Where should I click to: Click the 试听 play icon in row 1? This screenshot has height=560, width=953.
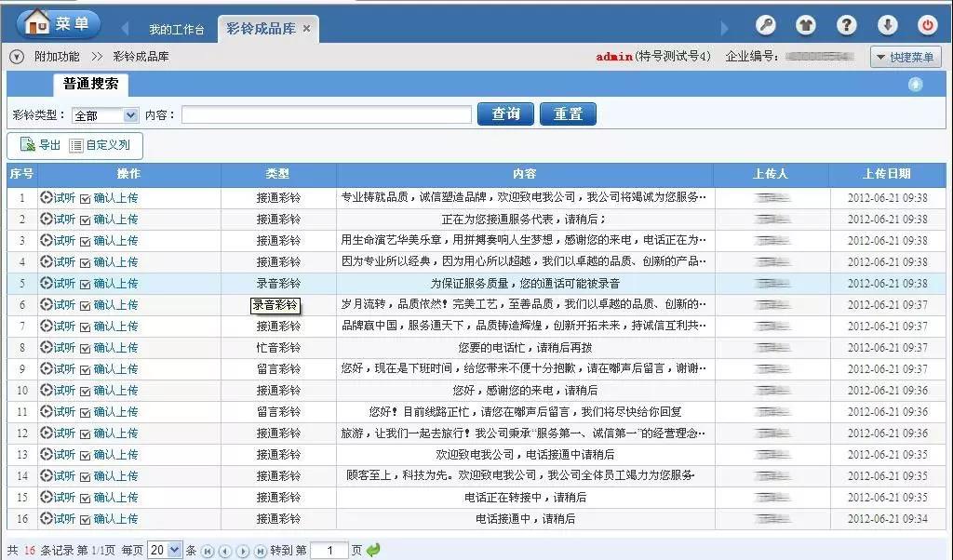[46, 197]
